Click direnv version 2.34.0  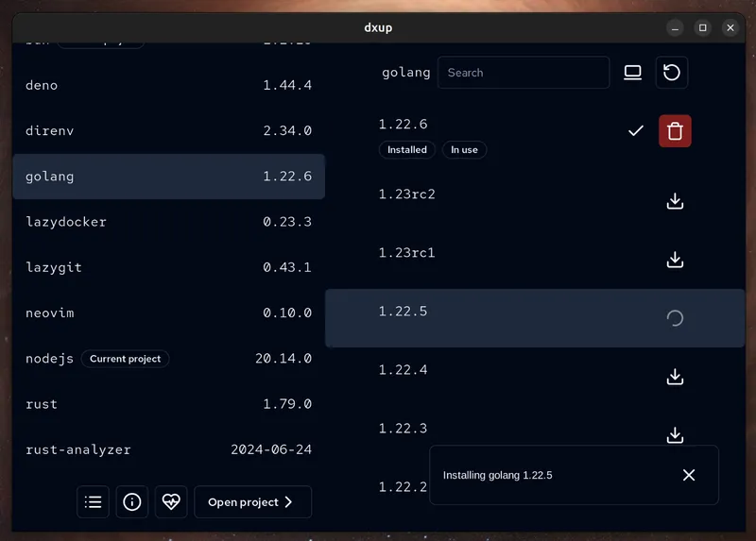(x=287, y=130)
